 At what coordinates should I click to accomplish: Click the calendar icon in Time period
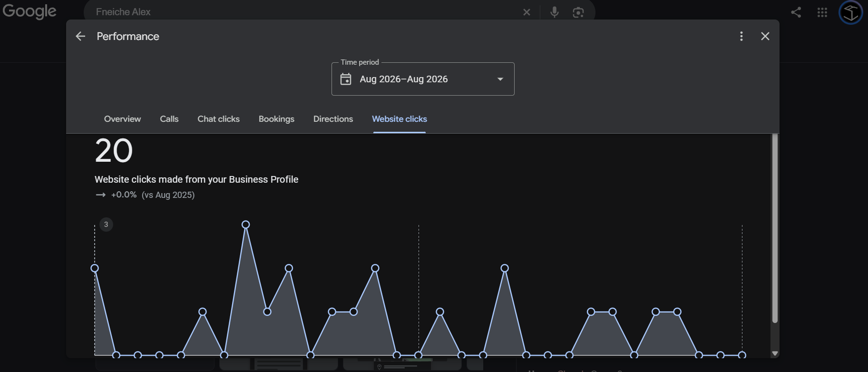346,79
